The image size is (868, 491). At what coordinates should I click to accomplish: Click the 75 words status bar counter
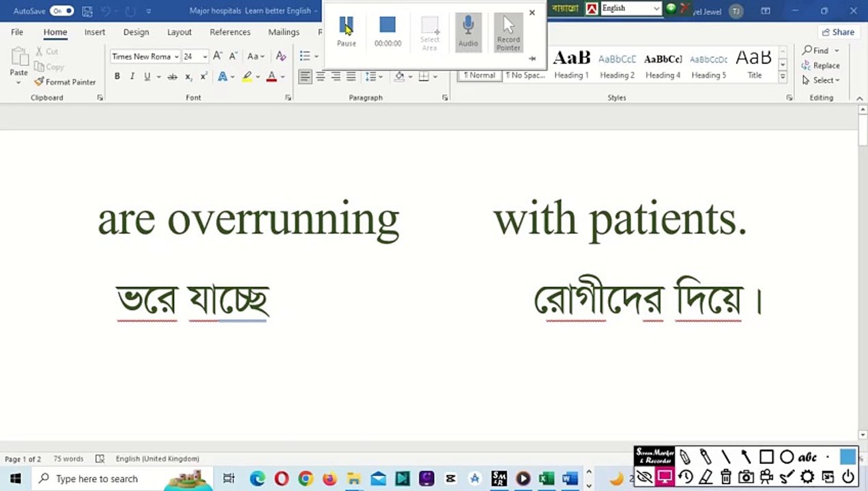(68, 459)
